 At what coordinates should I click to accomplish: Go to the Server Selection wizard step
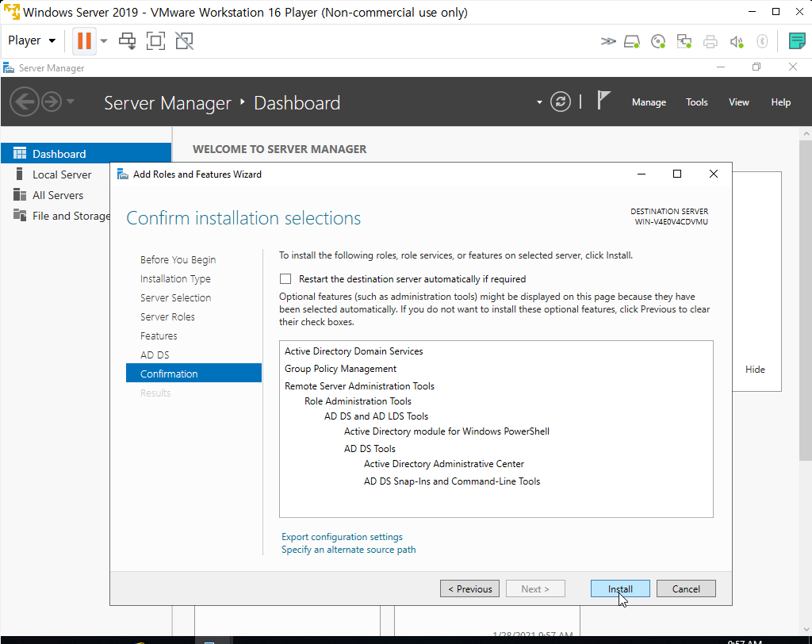coord(175,298)
